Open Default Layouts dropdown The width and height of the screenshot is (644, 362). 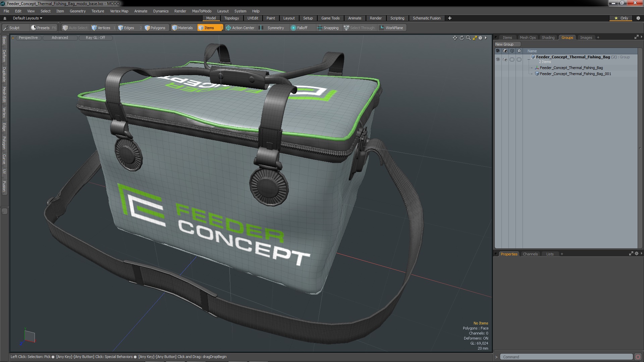[28, 18]
